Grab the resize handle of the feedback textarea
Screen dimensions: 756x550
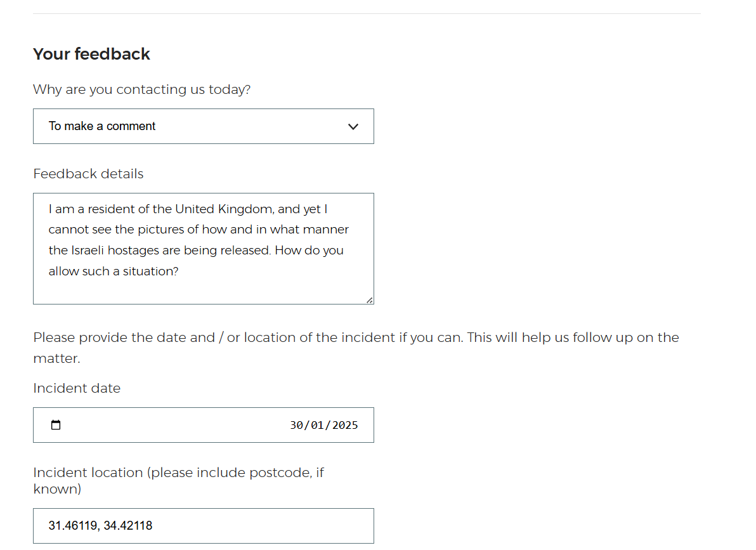point(369,300)
